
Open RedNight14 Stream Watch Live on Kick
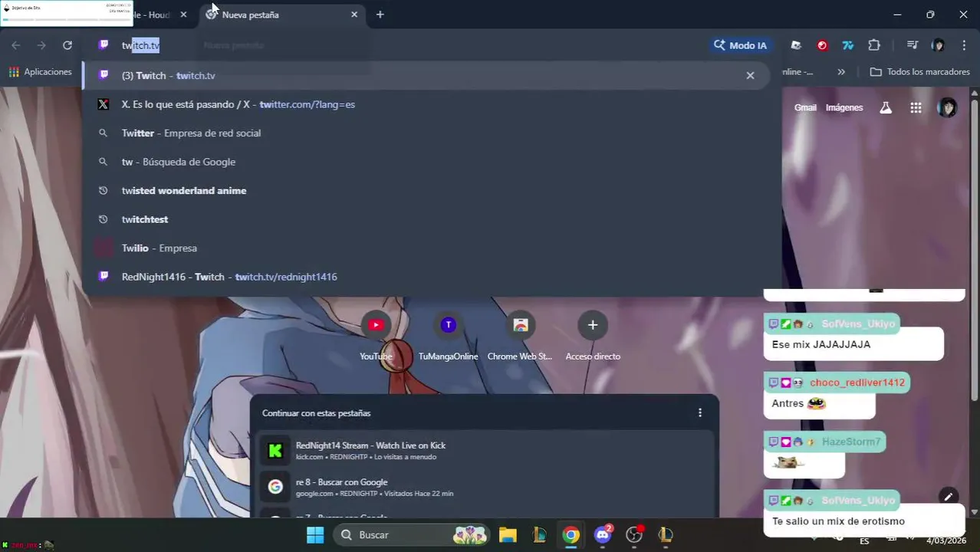point(485,450)
